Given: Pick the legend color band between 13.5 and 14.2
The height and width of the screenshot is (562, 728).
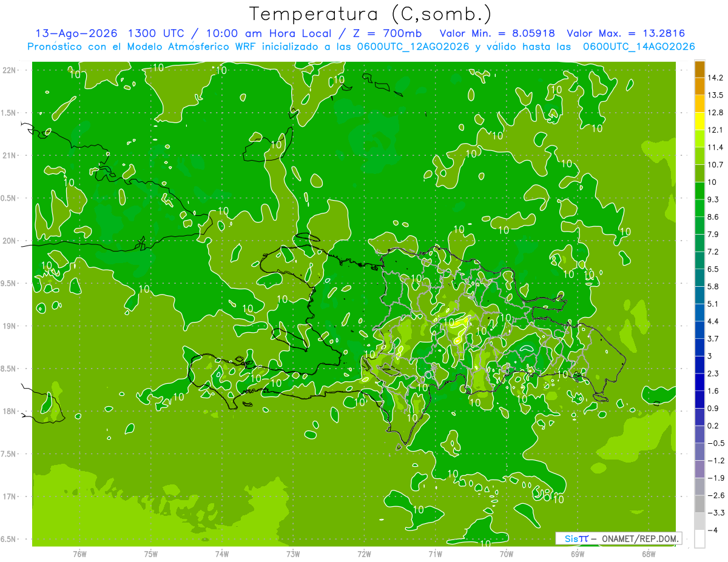Looking at the screenshot, I should pyautogui.click(x=699, y=87).
